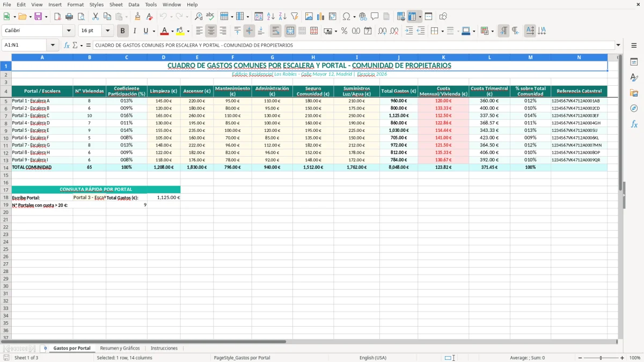Click the Save document icon
The width and height of the screenshot is (644, 362).
(38, 17)
